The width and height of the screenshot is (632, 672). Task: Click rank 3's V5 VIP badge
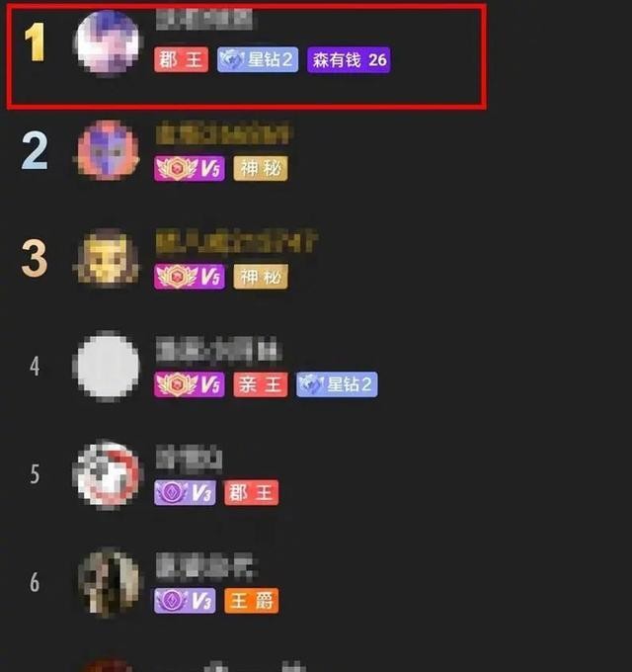pyautogui.click(x=190, y=277)
